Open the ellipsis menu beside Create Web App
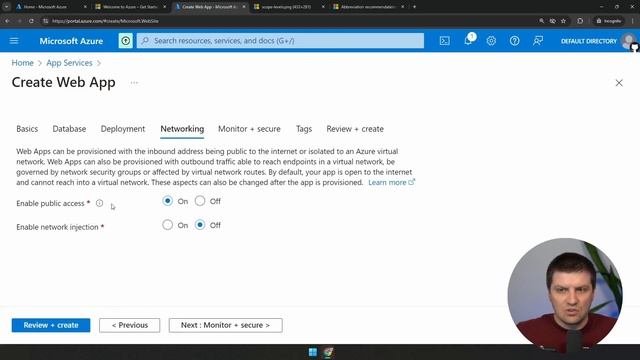 [134, 83]
